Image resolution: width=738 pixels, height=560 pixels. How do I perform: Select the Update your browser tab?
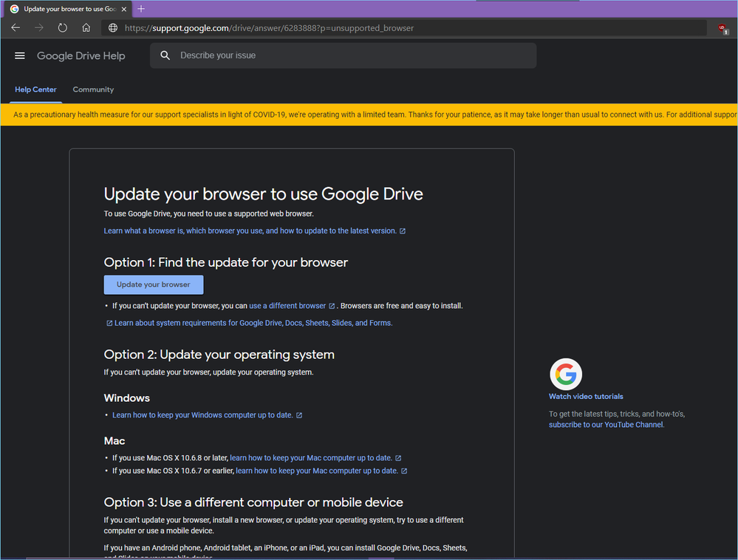click(x=68, y=9)
